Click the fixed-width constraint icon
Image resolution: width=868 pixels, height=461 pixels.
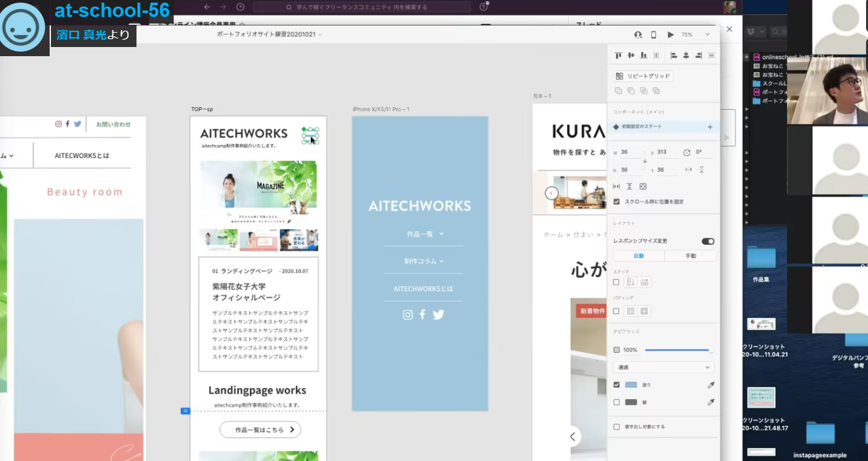tap(617, 187)
